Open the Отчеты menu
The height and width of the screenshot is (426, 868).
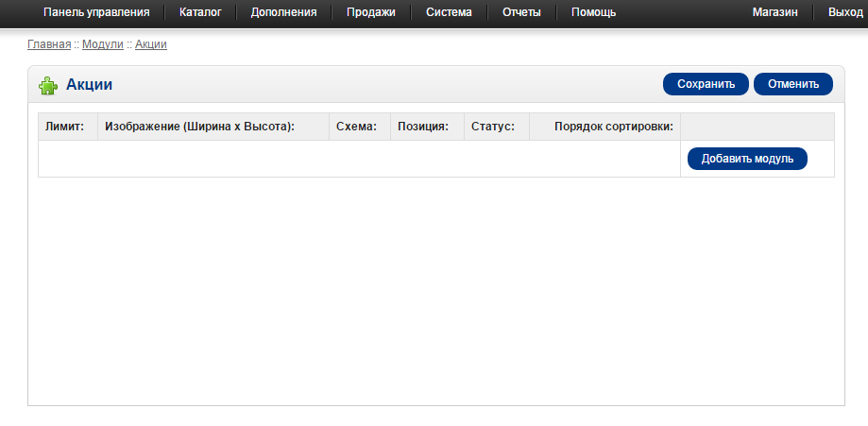click(522, 12)
